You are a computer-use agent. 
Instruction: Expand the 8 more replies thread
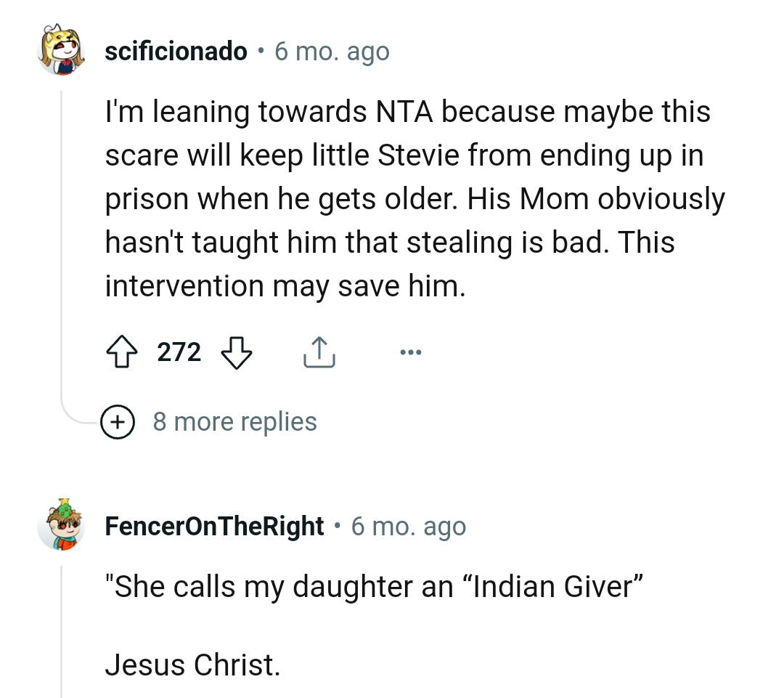tap(235, 421)
